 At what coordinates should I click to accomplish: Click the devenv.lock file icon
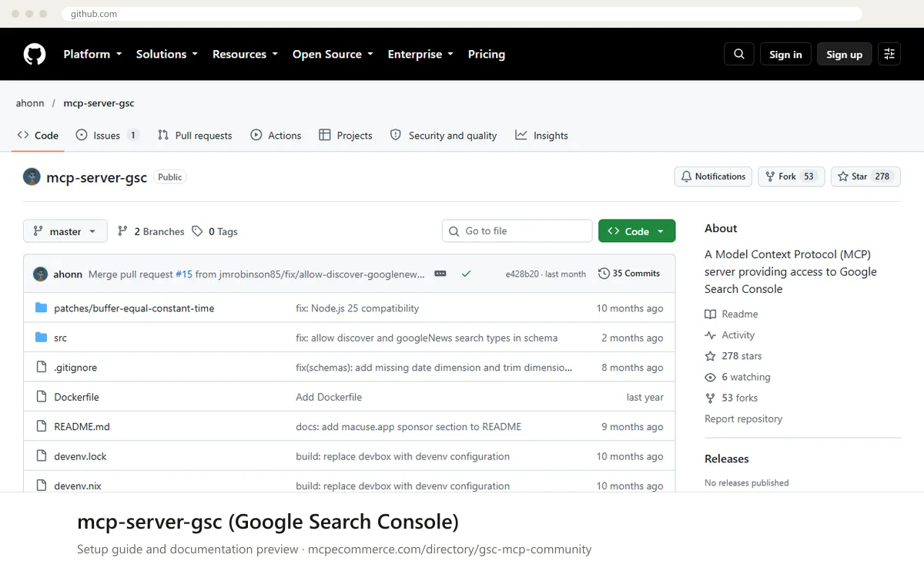pyautogui.click(x=42, y=456)
